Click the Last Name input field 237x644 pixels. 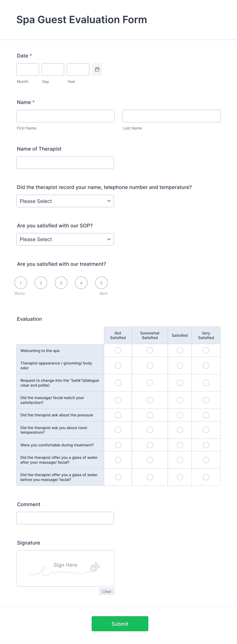pos(171,116)
